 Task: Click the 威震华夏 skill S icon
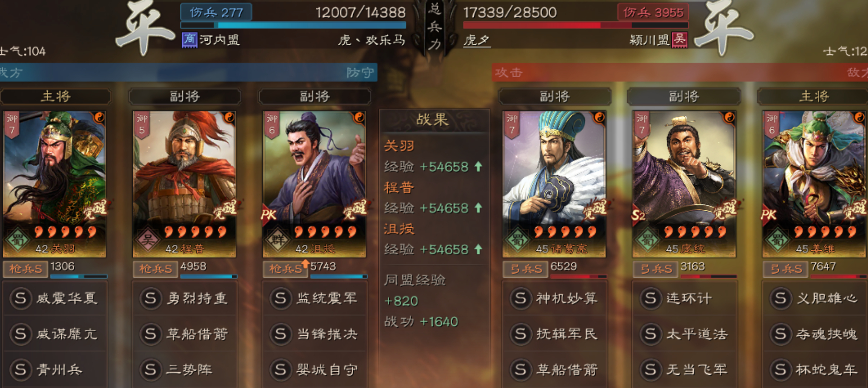(21, 298)
